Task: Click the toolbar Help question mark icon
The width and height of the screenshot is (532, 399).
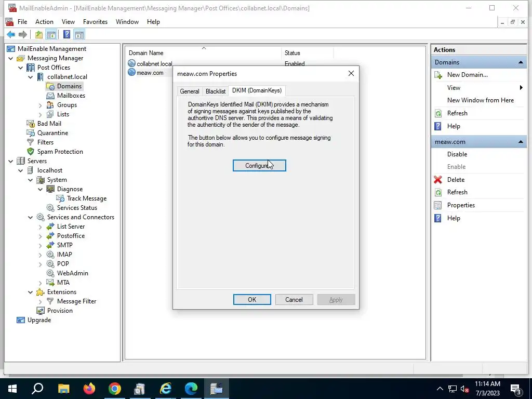Action: click(x=67, y=34)
